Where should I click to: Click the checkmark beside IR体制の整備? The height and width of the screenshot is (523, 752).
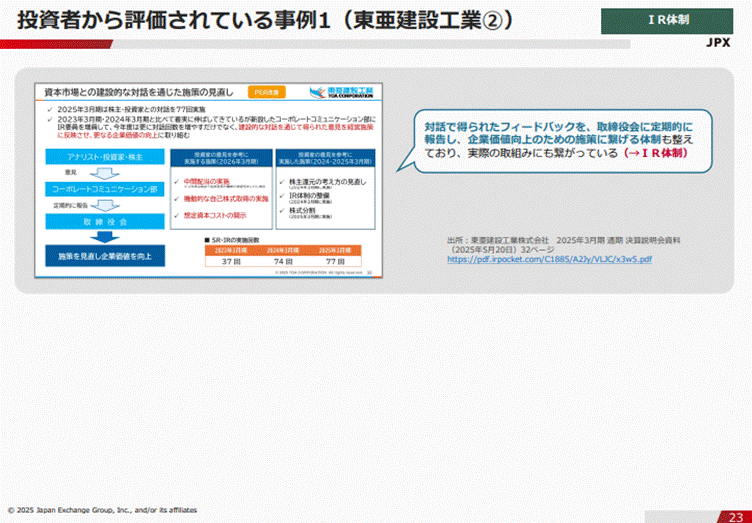point(279,194)
